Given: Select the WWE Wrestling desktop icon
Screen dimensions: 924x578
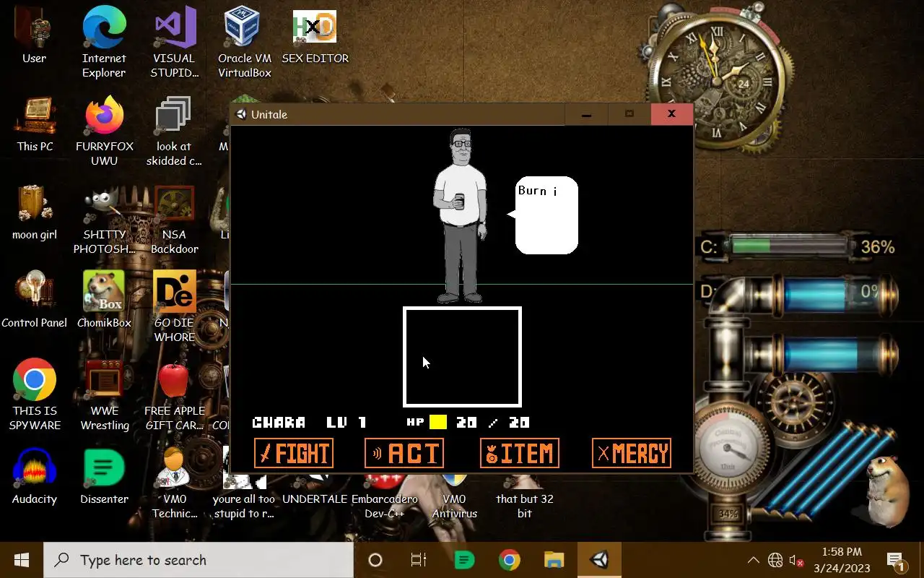Looking at the screenshot, I should (x=104, y=394).
